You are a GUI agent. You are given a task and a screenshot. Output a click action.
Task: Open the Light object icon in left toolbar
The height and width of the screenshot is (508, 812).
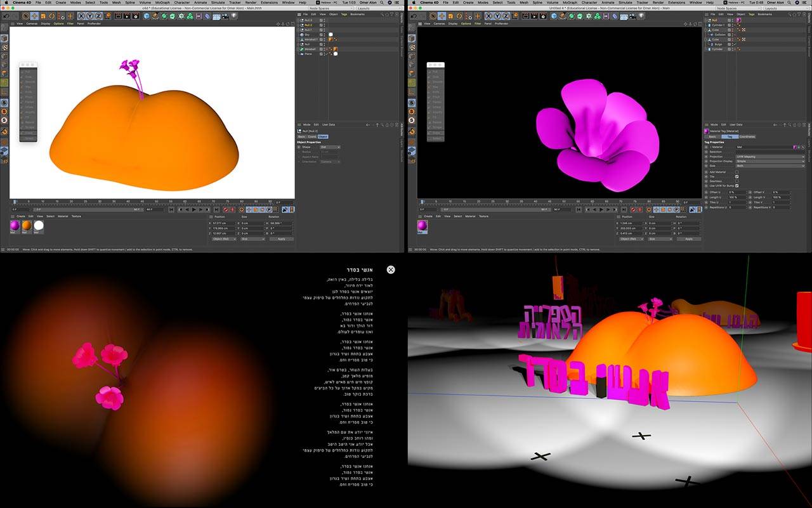coord(233,16)
